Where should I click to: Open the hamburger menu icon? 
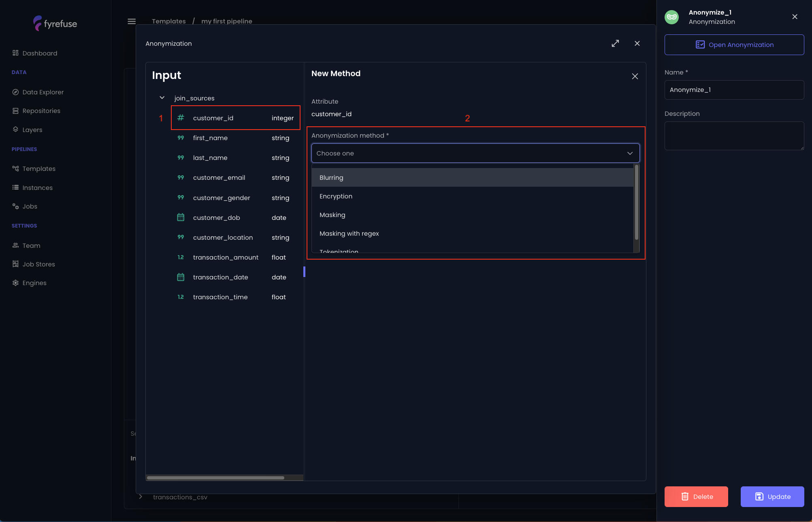click(x=132, y=21)
